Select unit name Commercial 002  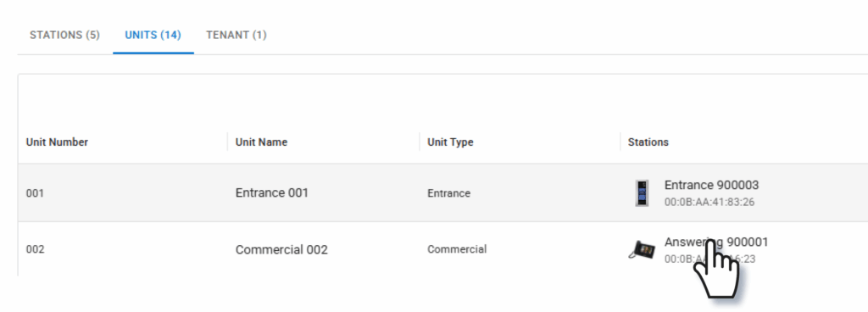(281, 250)
